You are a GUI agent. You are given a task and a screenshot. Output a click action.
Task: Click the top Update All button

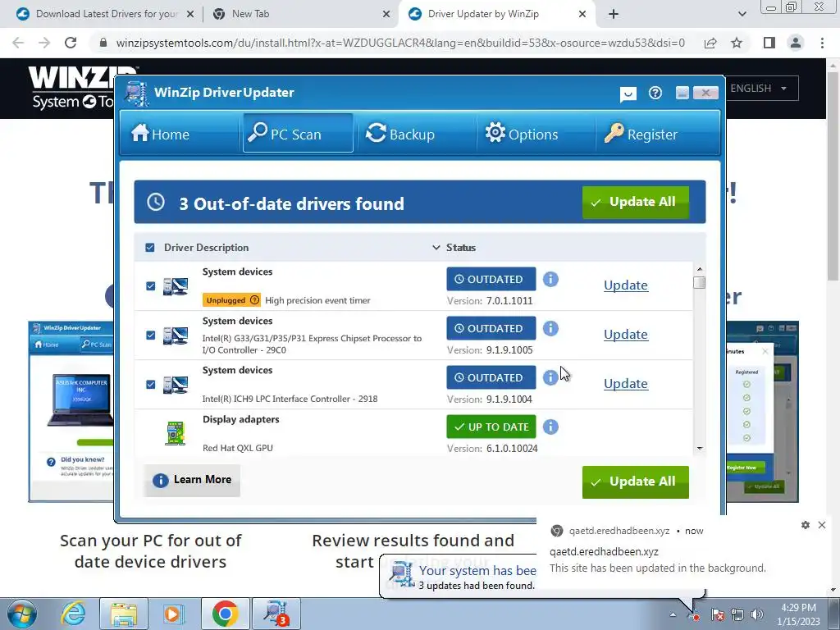click(636, 202)
